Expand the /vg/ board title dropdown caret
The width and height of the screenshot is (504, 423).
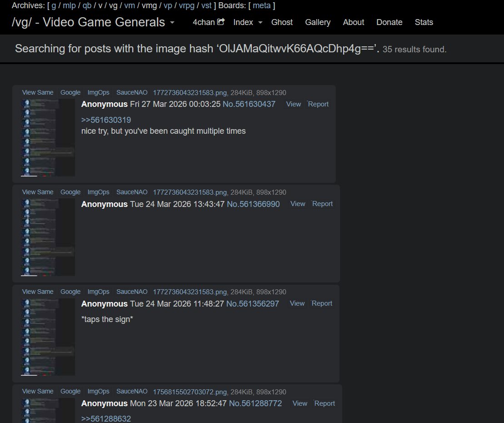pyautogui.click(x=172, y=23)
